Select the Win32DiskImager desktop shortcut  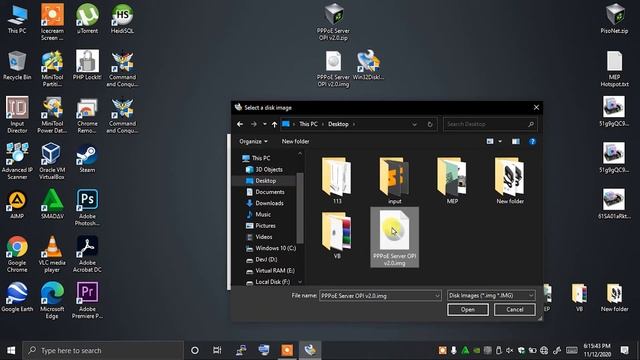point(368,66)
